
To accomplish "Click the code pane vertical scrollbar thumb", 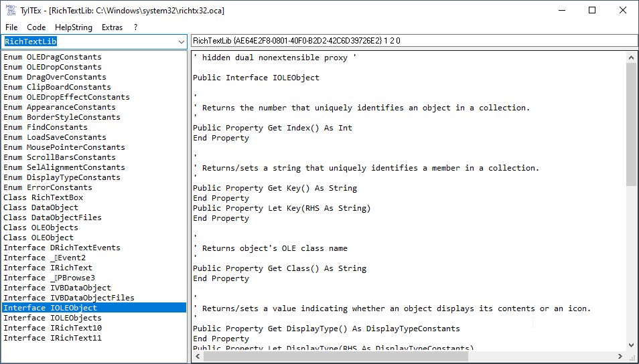I will [631, 124].
